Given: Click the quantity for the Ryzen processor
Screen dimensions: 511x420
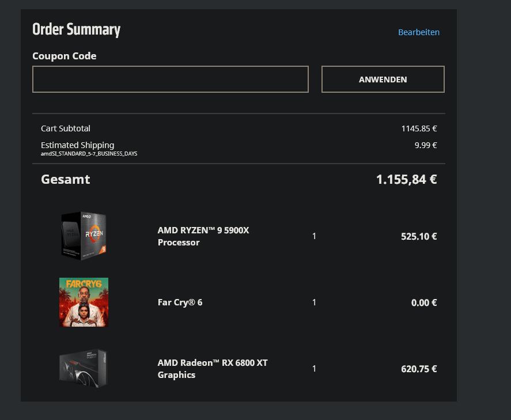Looking at the screenshot, I should [x=314, y=236].
